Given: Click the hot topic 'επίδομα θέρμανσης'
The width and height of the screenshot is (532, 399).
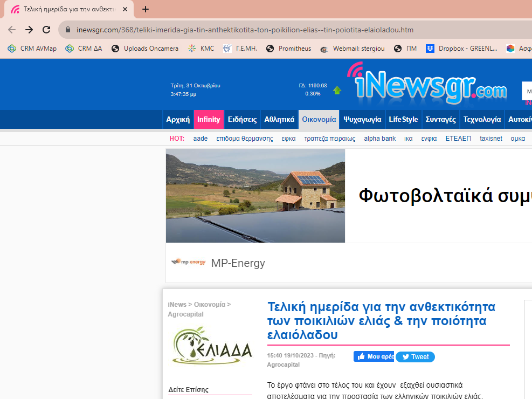Looking at the screenshot, I should coord(244,139).
